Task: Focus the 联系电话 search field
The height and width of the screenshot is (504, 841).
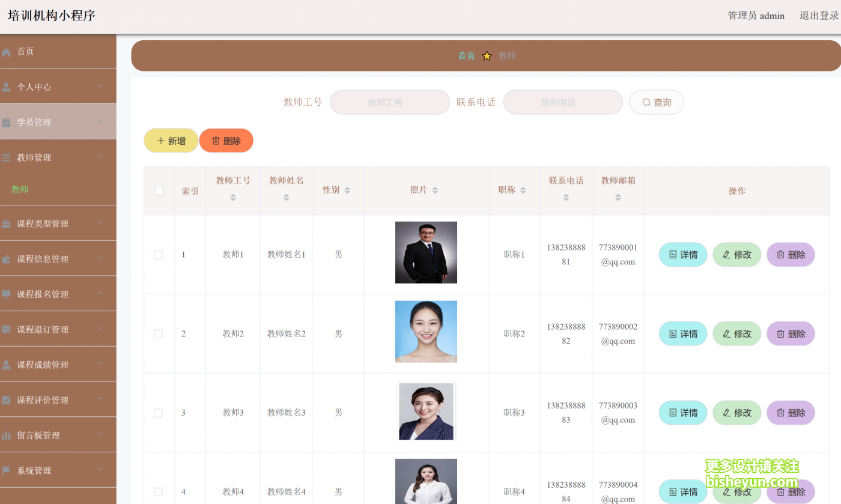Action: [563, 102]
